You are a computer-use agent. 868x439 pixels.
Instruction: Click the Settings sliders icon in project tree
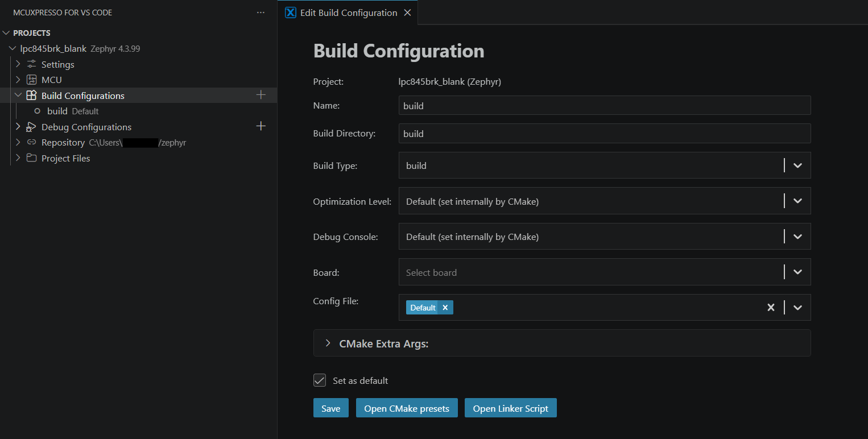[32, 64]
